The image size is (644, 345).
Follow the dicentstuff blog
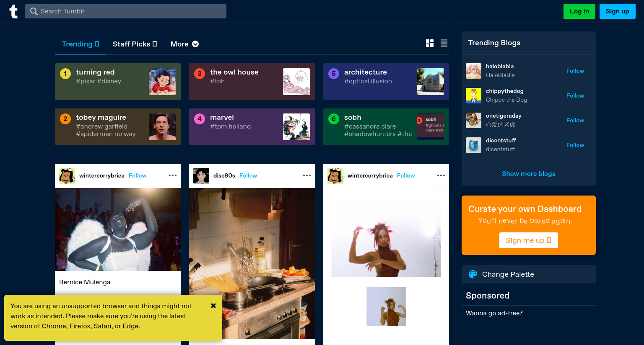(575, 145)
